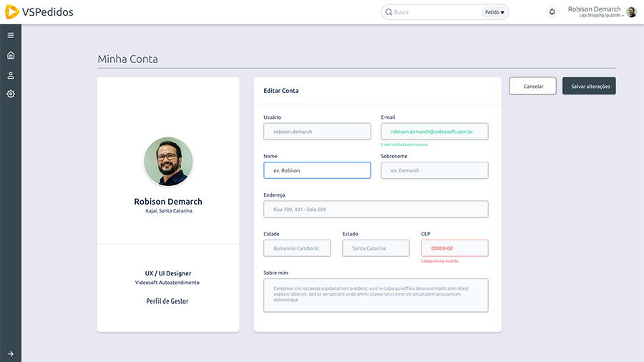The height and width of the screenshot is (362, 644).
Task: Expand sidebar with bottom arrow icon
Action: pos(11,353)
